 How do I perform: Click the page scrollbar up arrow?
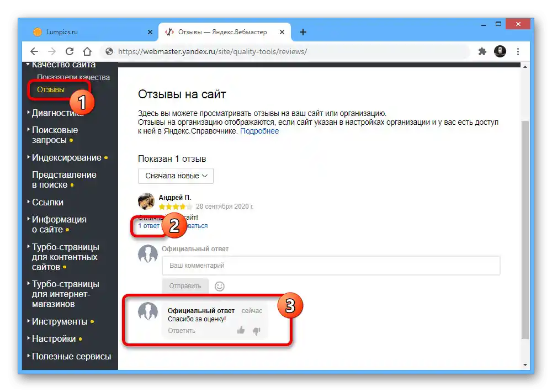tap(525, 67)
